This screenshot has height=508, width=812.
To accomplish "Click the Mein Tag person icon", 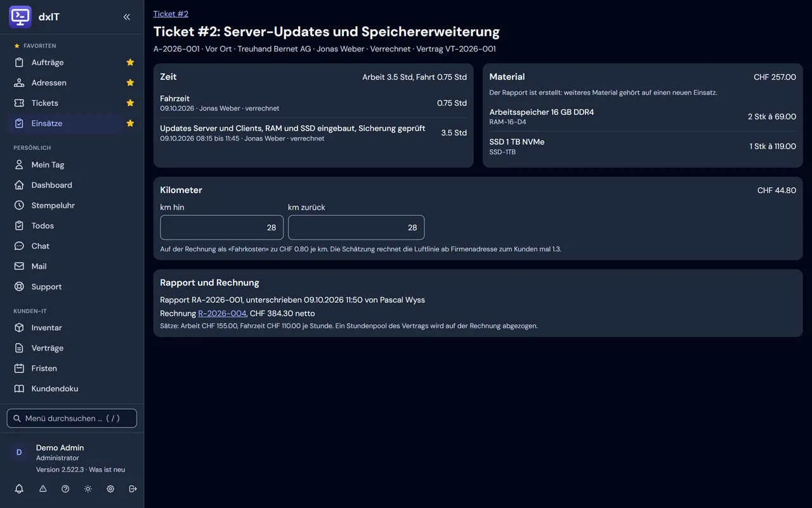I will pos(19,164).
